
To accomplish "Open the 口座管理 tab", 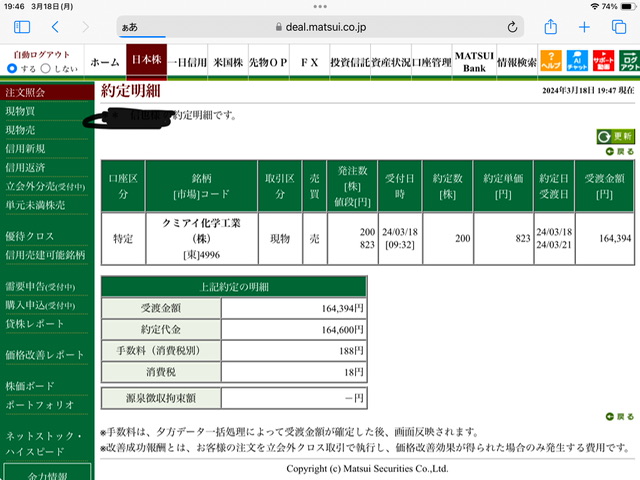I will point(431,62).
